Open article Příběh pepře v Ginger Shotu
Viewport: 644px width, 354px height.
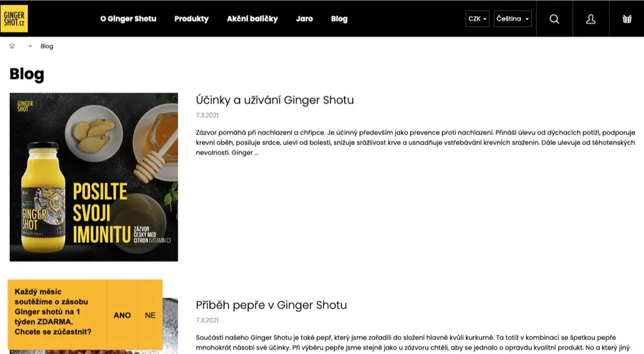click(x=271, y=305)
